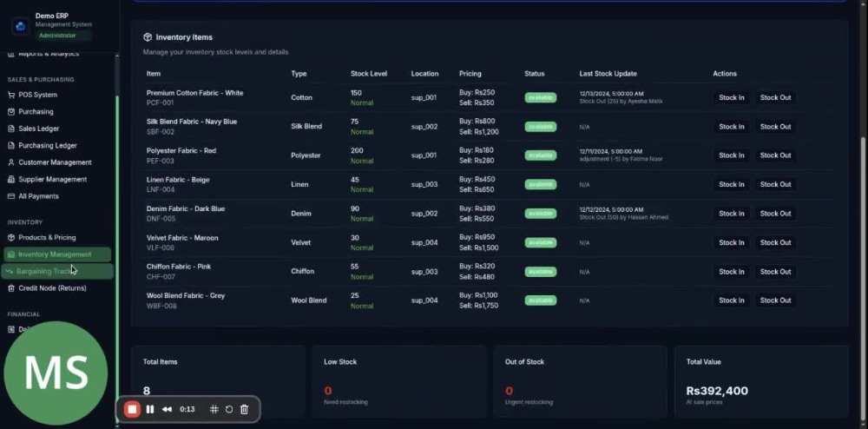Click the Inventory Management warehouse icon
The height and width of the screenshot is (429, 868).
tap(11, 254)
